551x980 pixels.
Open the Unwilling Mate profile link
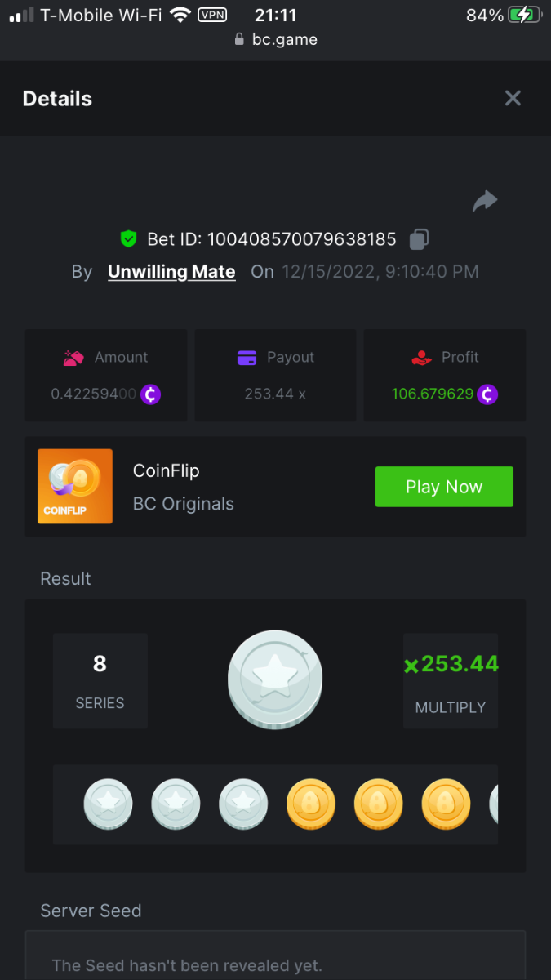coord(171,272)
